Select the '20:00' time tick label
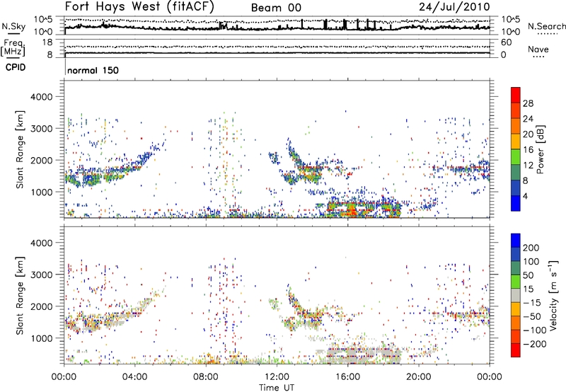This screenshot has width=566, height=392. click(418, 377)
